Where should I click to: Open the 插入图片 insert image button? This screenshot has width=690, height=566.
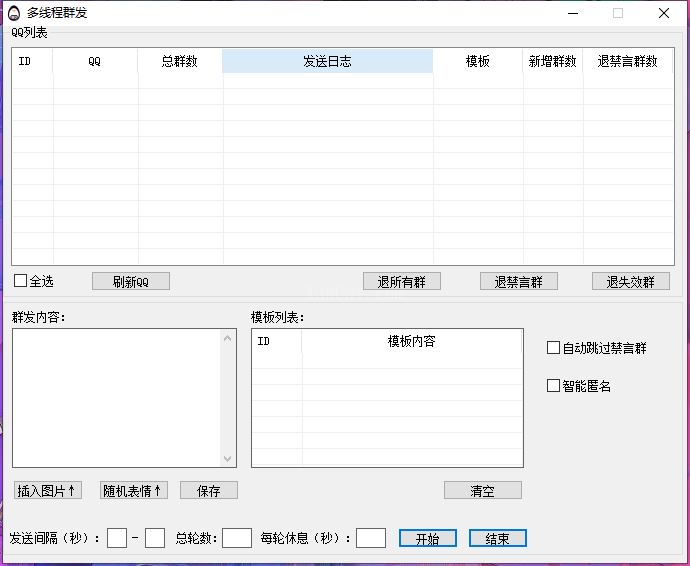pos(47,491)
